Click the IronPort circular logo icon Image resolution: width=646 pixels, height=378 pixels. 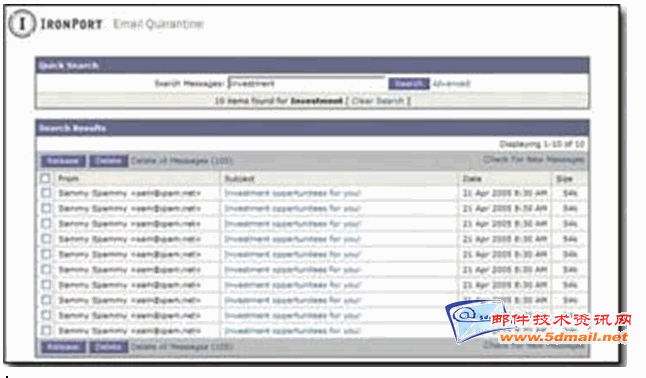click(x=22, y=23)
